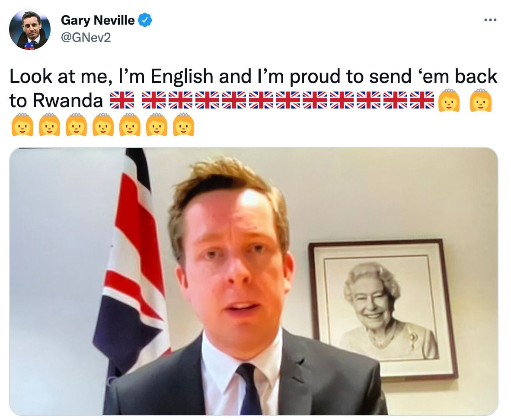Open Gary Neville's round profile avatar
Image resolution: width=511 pixels, height=420 pixels.
pyautogui.click(x=30, y=29)
